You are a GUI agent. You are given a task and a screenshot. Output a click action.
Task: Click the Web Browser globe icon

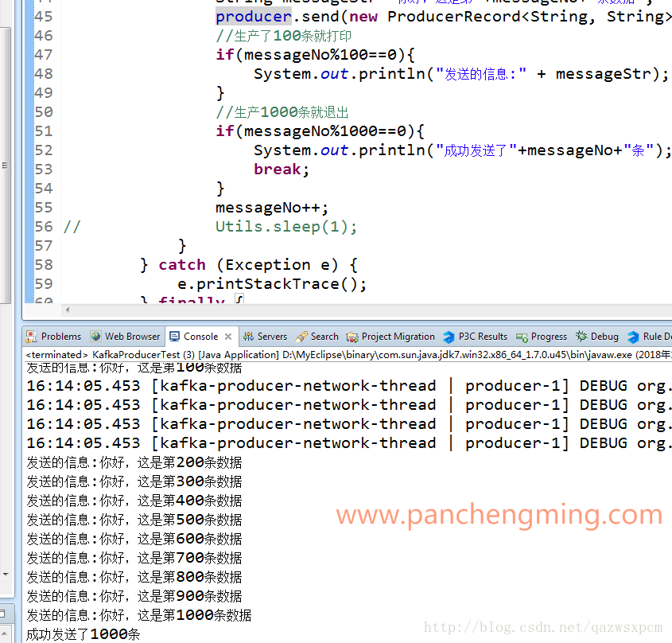pyautogui.click(x=96, y=337)
